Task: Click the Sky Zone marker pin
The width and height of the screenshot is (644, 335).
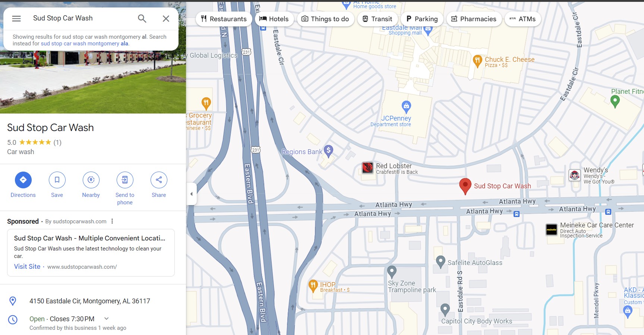Action: click(392, 272)
